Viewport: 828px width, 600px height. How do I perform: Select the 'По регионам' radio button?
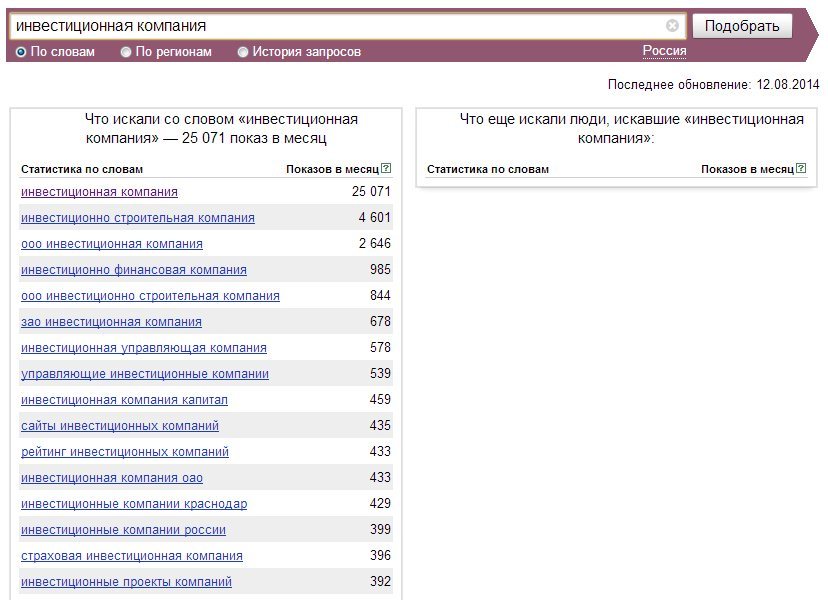[126, 52]
